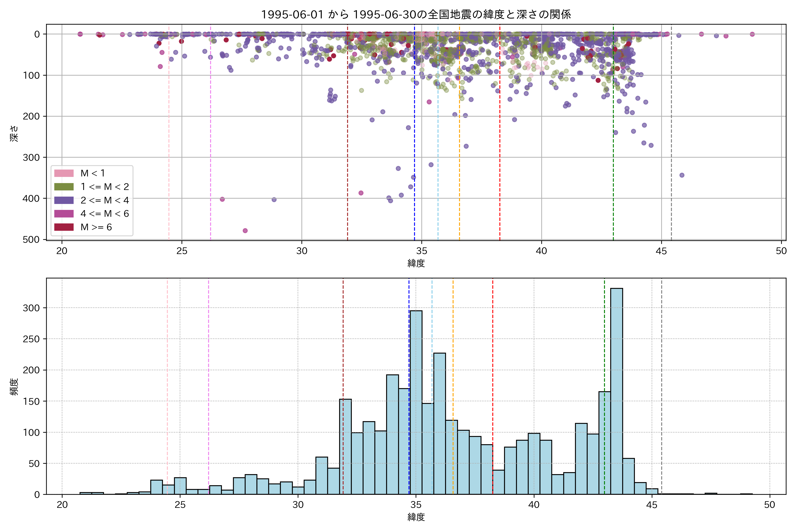Click the crimson M >= 6 legend swatch
This screenshot has width=798, height=532.
click(64, 227)
